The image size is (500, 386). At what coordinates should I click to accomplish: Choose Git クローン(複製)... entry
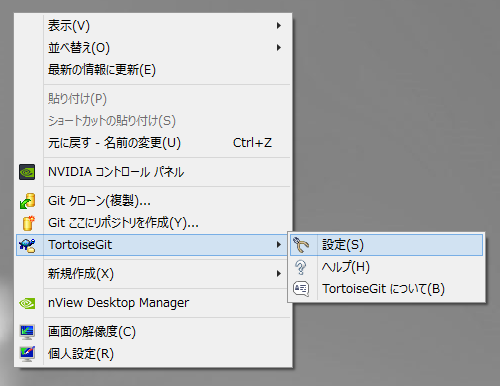click(153, 201)
